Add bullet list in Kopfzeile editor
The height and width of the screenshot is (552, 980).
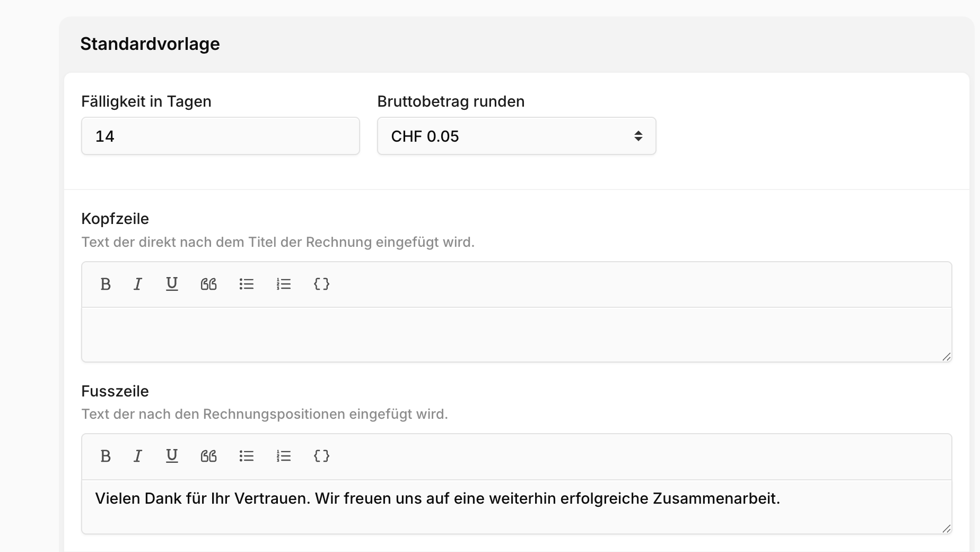coord(247,284)
